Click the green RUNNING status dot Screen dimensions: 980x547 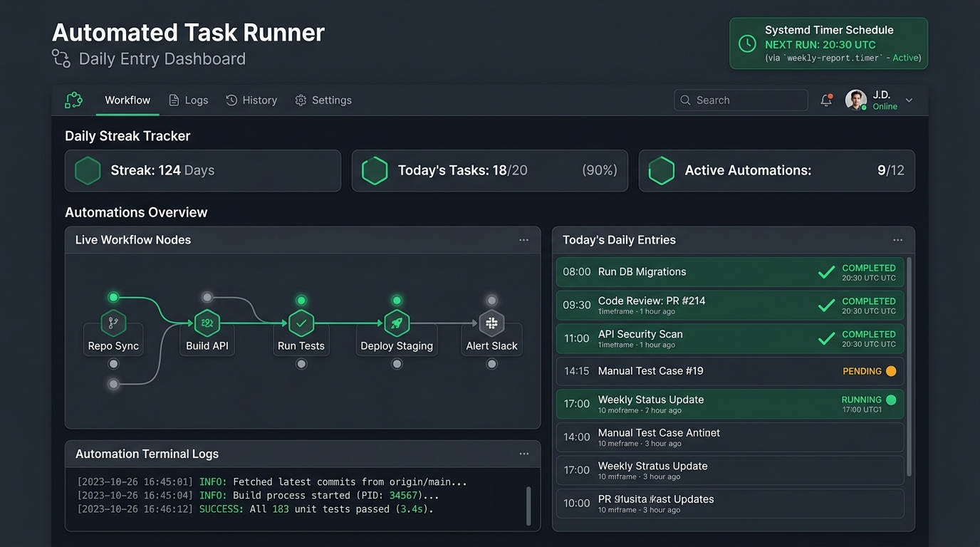pyautogui.click(x=891, y=400)
